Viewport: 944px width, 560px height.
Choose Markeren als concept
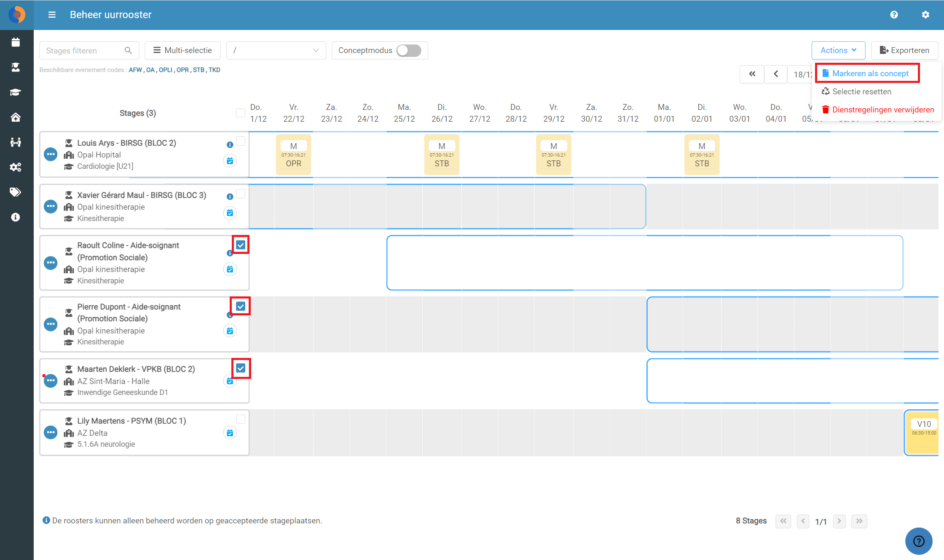tap(866, 73)
